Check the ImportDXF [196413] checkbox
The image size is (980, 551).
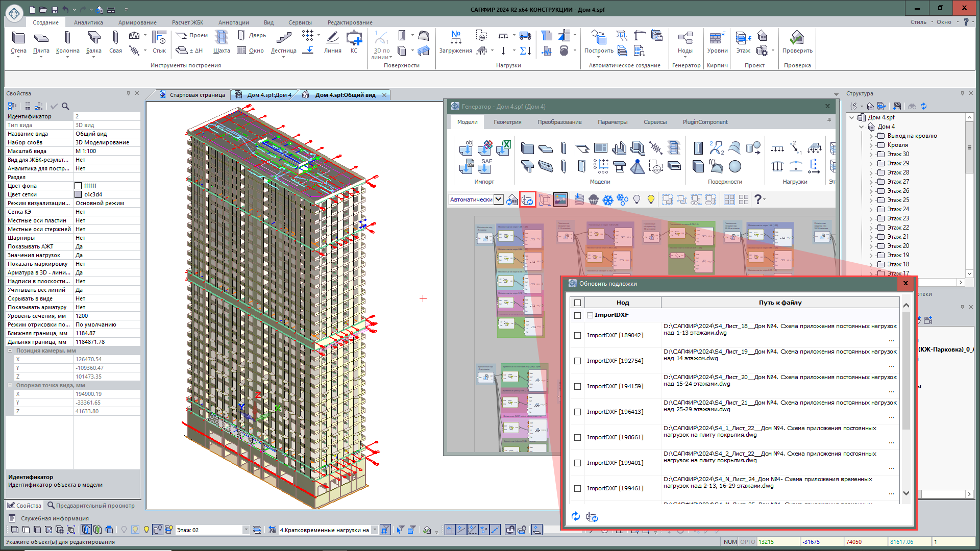577,412
